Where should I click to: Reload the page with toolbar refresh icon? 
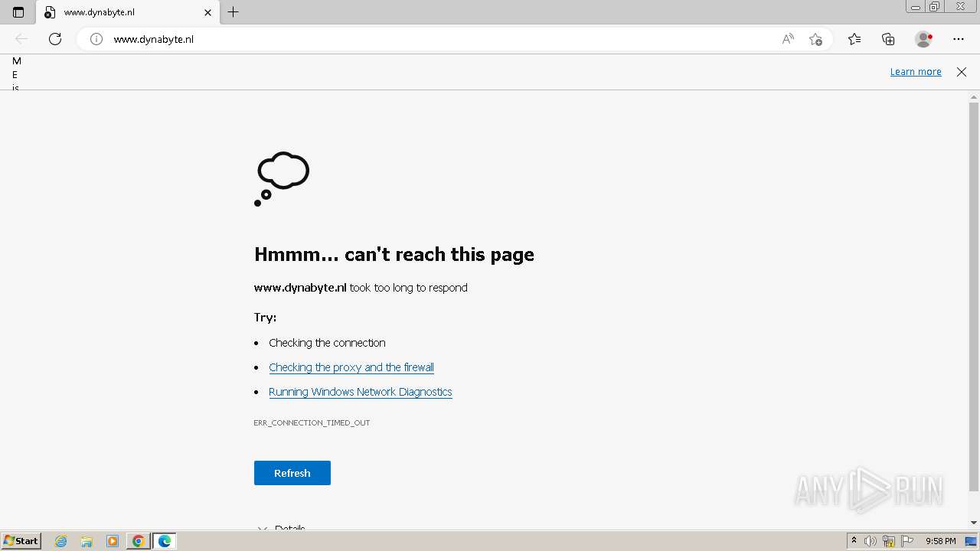coord(55,39)
